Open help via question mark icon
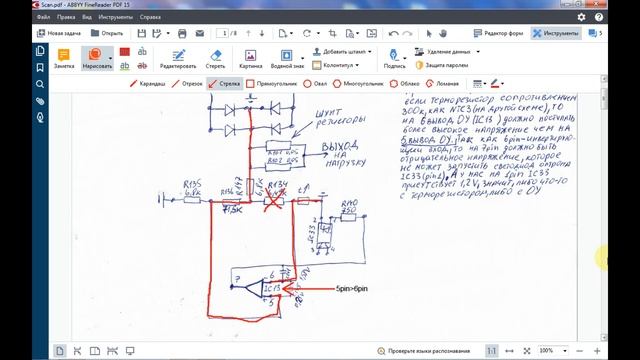Viewport: 640px width, 360px height. point(599,17)
